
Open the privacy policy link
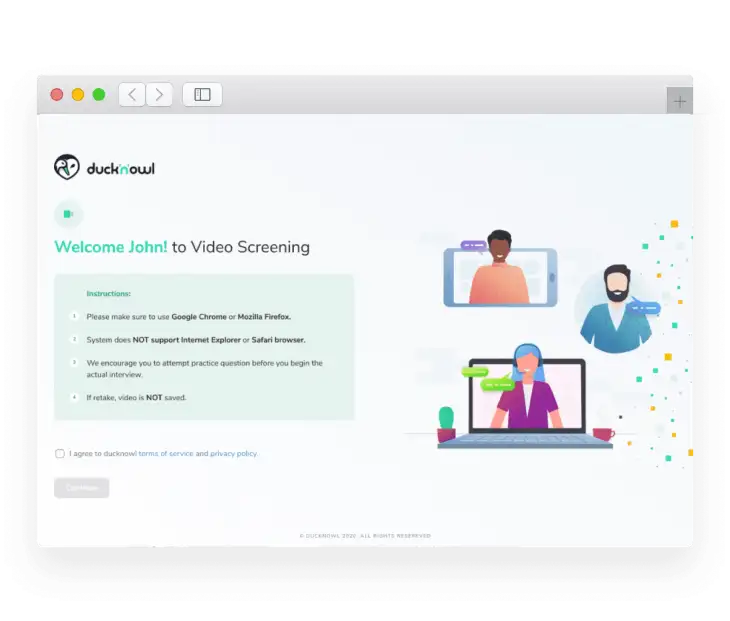pyautogui.click(x=233, y=454)
